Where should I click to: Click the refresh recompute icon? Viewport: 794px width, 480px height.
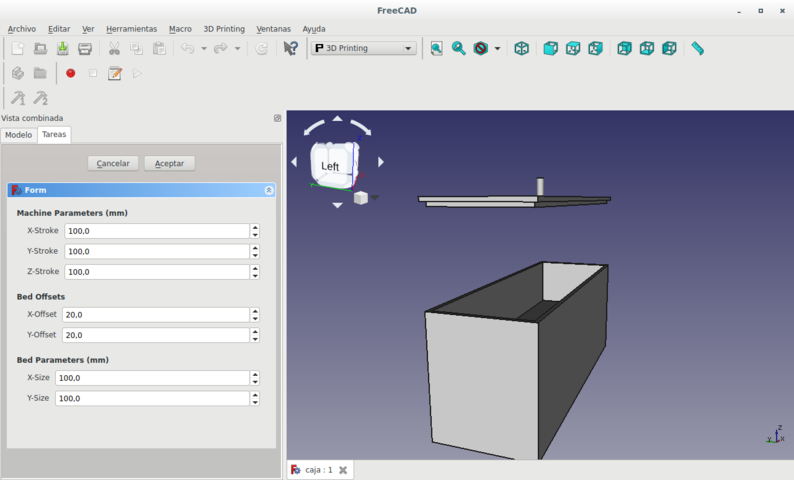coord(261,48)
